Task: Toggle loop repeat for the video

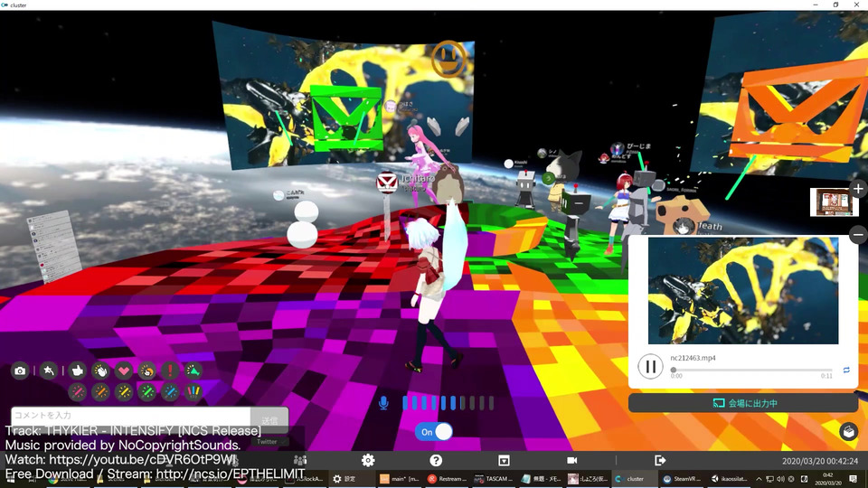Action: coord(846,370)
